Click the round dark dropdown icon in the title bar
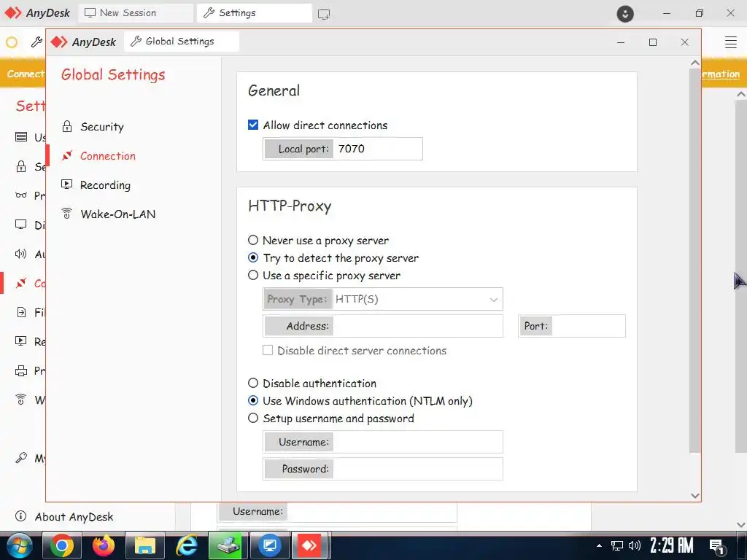747x560 pixels. 625,13
